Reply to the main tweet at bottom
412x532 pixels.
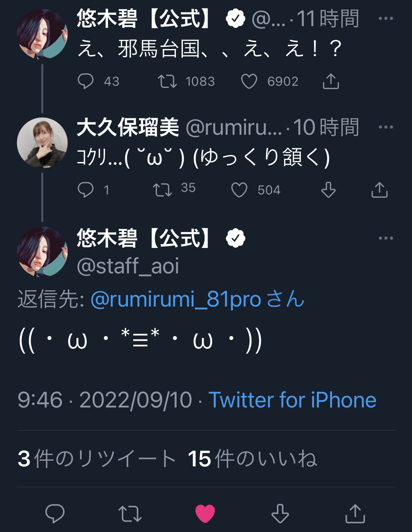55,513
